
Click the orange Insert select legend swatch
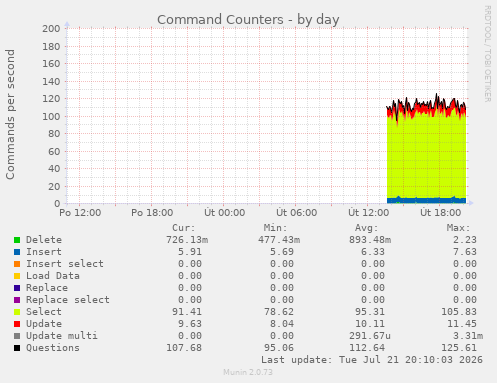point(17,264)
